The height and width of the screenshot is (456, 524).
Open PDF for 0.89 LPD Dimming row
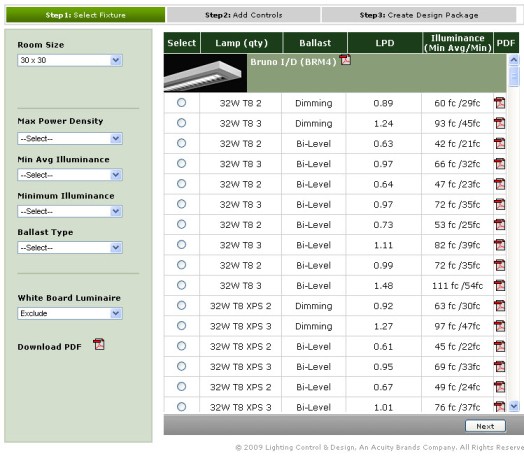pyautogui.click(x=500, y=103)
